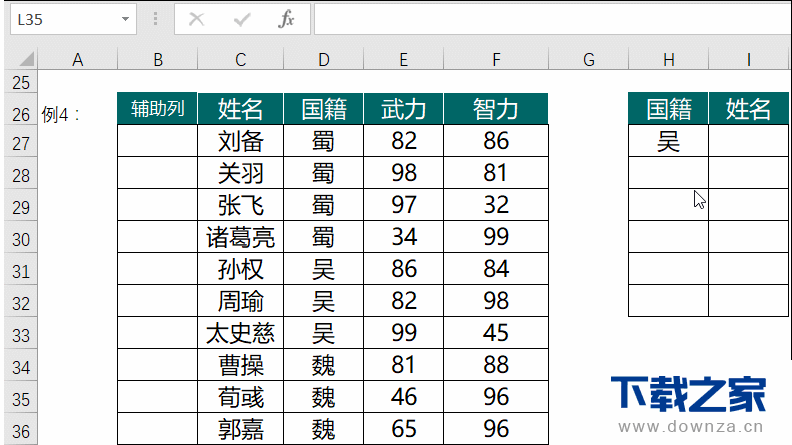Select the cell containing 刘备

[240, 141]
